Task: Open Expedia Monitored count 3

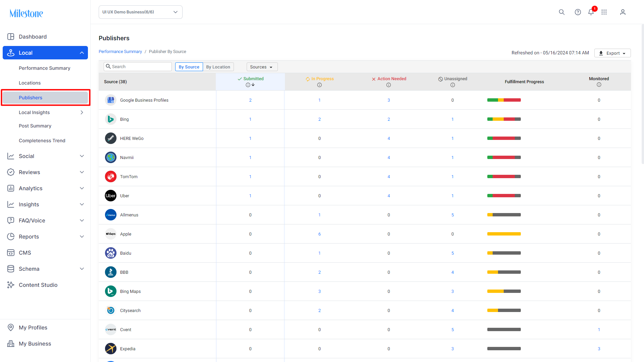Action: (599, 349)
